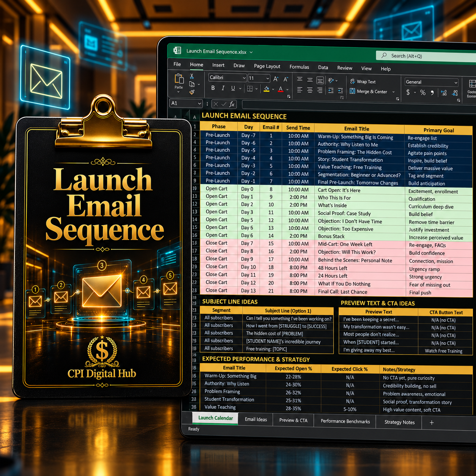Screen dimensions: 476x476
Task: Expand the Borders dropdown arrow
Action: pos(257,89)
